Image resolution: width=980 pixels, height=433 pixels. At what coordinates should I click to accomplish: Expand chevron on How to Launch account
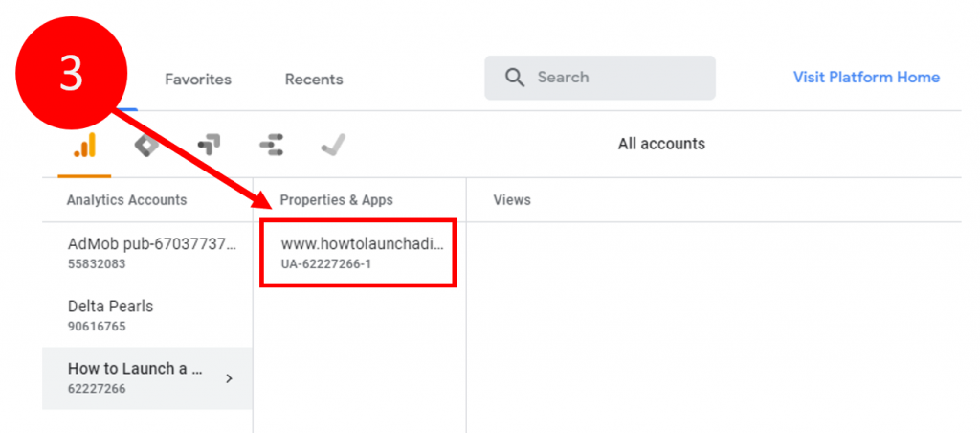click(230, 378)
